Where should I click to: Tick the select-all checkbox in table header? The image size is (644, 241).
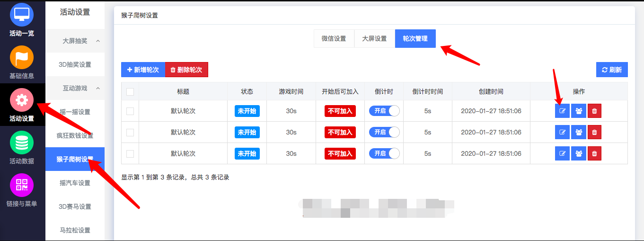130,92
